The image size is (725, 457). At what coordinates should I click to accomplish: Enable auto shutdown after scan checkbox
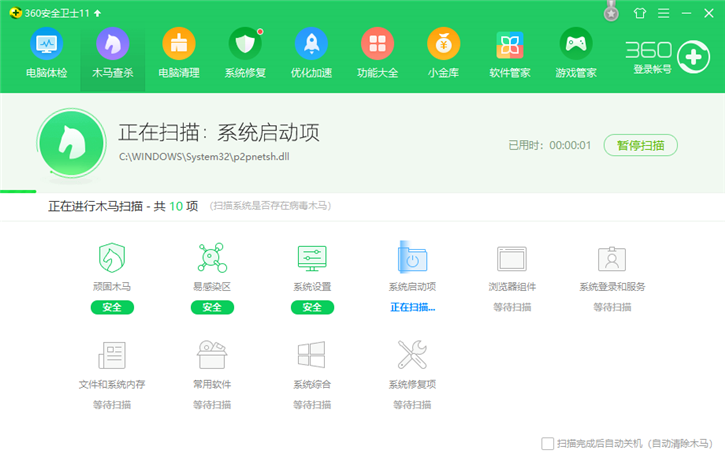(547, 443)
